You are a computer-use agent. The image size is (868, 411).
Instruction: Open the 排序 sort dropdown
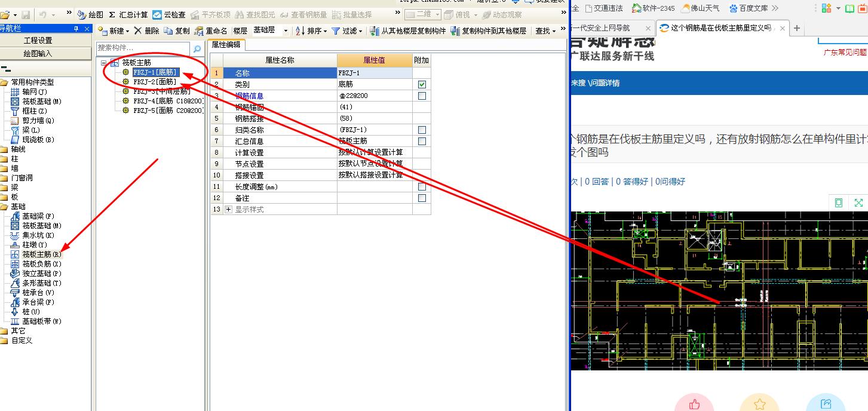(311, 30)
